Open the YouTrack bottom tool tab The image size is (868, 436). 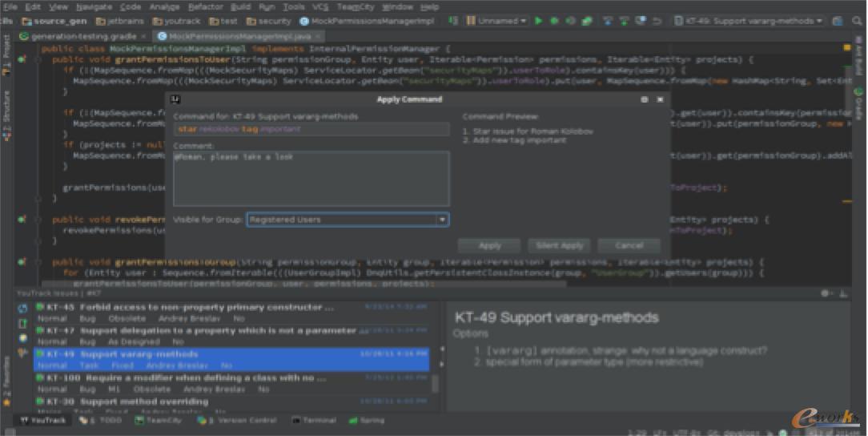pyautogui.click(x=42, y=421)
